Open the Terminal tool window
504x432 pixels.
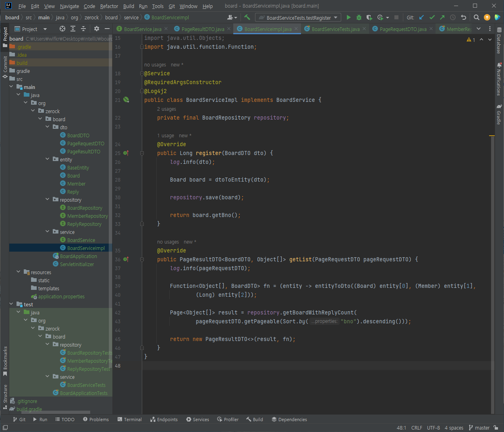[130, 419]
